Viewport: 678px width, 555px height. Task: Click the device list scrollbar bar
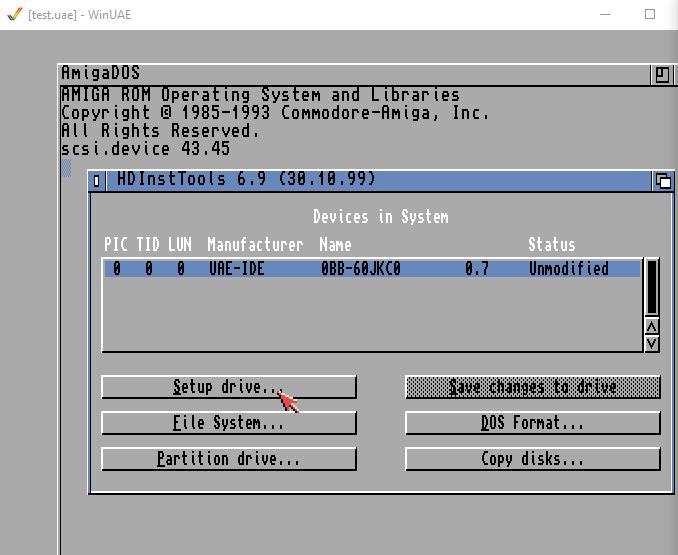pos(652,287)
